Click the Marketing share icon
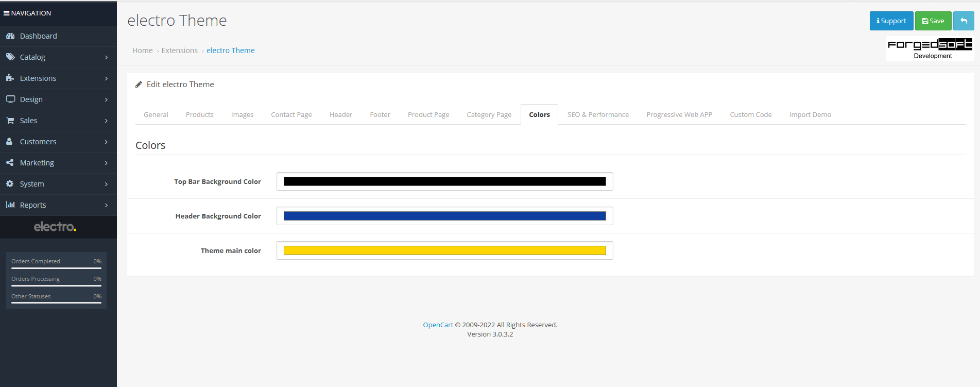This screenshot has height=387, width=980. click(x=10, y=162)
